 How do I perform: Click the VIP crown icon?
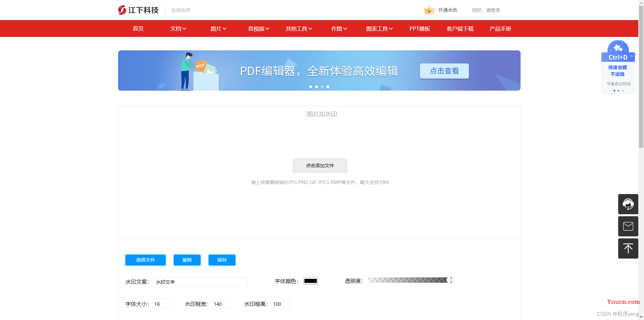coord(429,10)
